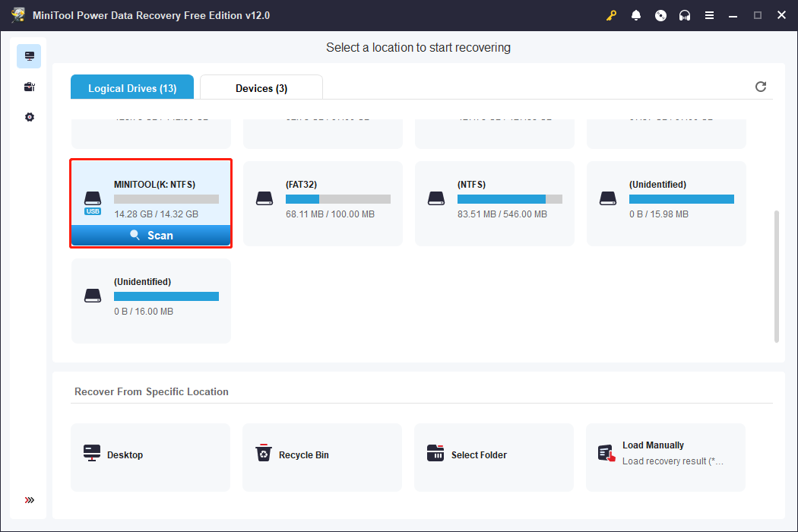Open the notifications bell
This screenshot has width=798, height=532.
[635, 15]
